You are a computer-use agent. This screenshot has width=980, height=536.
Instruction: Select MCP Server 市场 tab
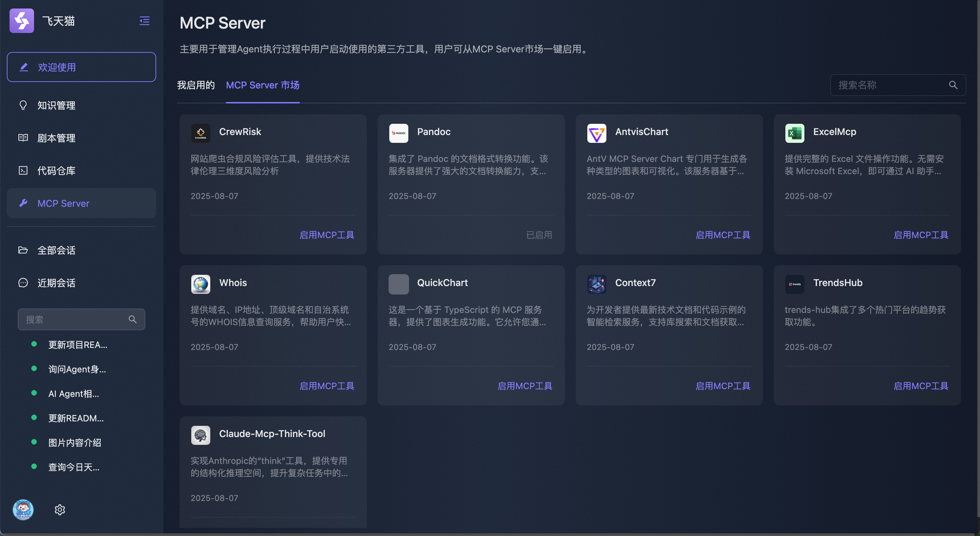(262, 85)
